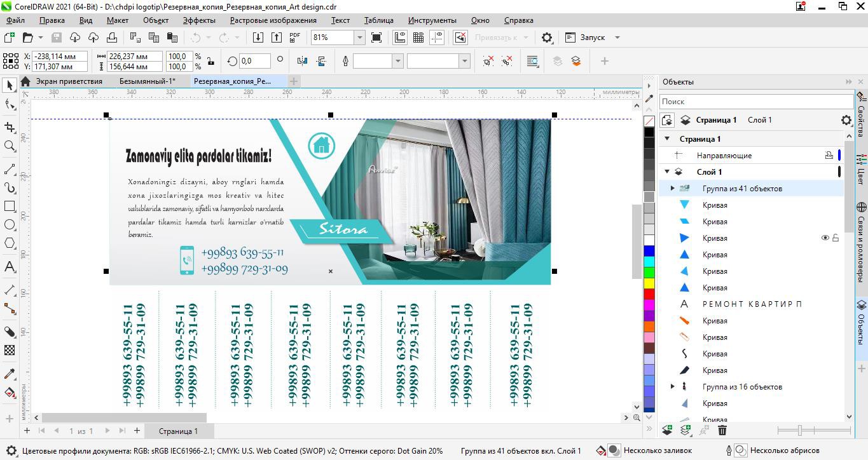Pick yellow swatch in color palette

pos(649,283)
